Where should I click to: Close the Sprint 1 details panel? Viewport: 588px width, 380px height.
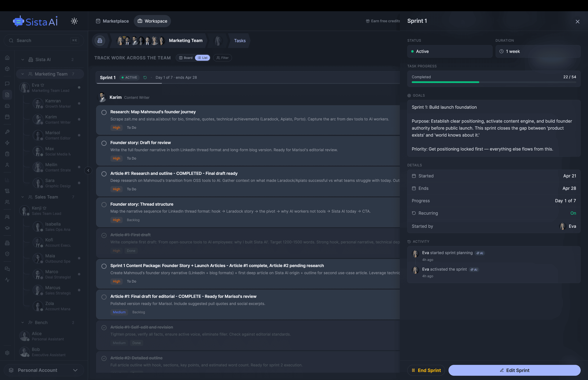[x=577, y=22]
